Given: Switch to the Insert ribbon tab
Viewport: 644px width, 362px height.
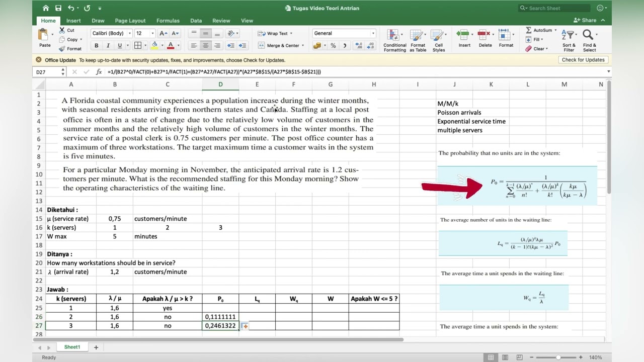Looking at the screenshot, I should (x=73, y=21).
